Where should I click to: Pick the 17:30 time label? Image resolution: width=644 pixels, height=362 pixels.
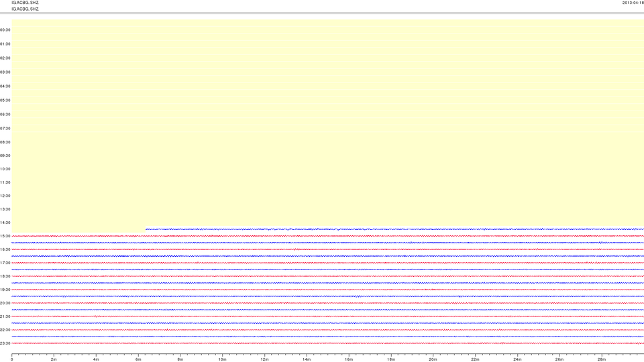coord(5,263)
